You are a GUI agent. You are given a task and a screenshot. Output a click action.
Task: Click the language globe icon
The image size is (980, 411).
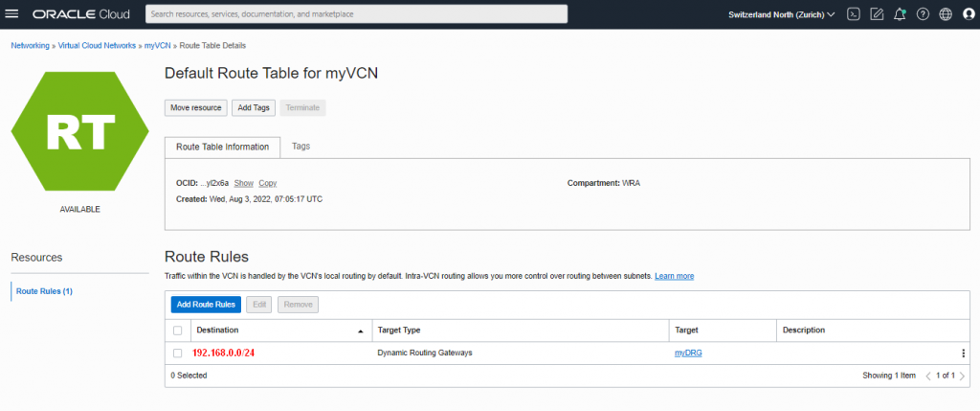[x=946, y=14]
